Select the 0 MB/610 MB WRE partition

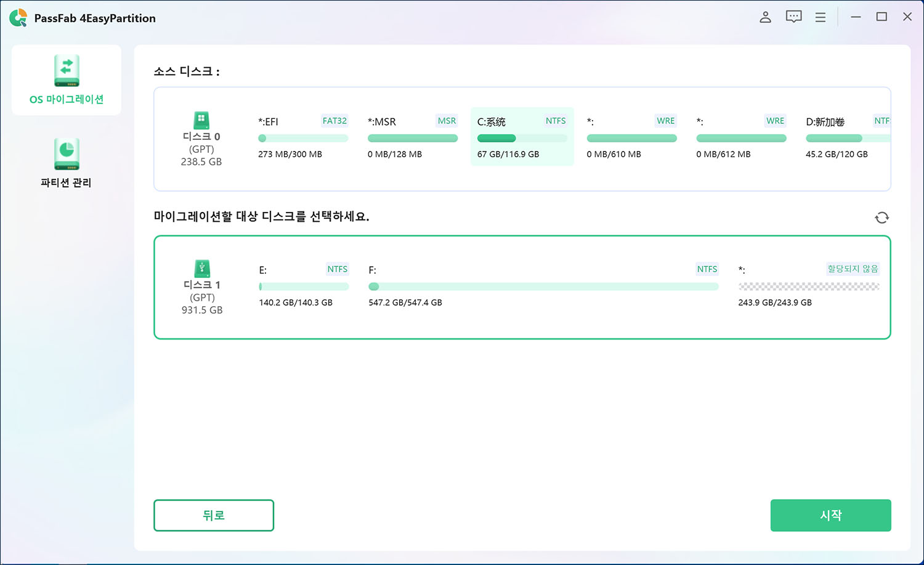pos(631,137)
